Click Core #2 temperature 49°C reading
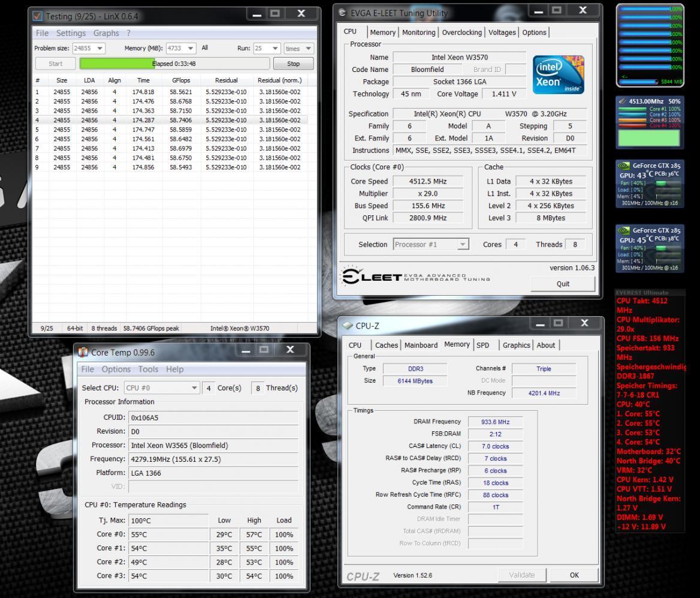Image resolution: width=700 pixels, height=598 pixels. [168, 562]
